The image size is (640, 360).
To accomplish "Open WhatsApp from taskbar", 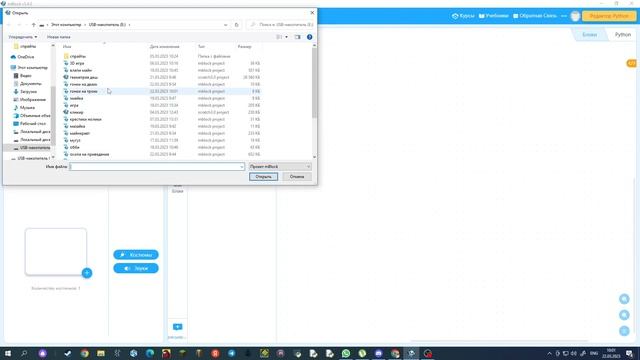I will [346, 353].
